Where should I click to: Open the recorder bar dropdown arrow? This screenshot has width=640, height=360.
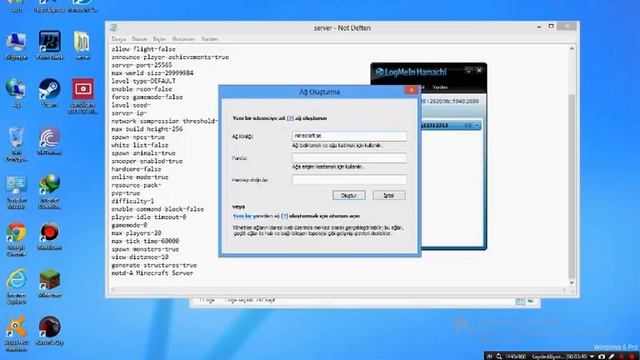pyautogui.click(x=592, y=356)
